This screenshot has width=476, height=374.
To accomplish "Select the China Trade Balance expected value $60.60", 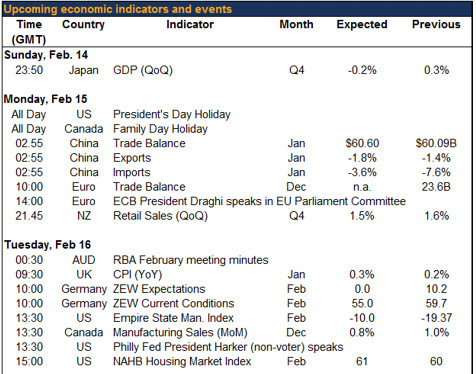I will pos(362,143).
